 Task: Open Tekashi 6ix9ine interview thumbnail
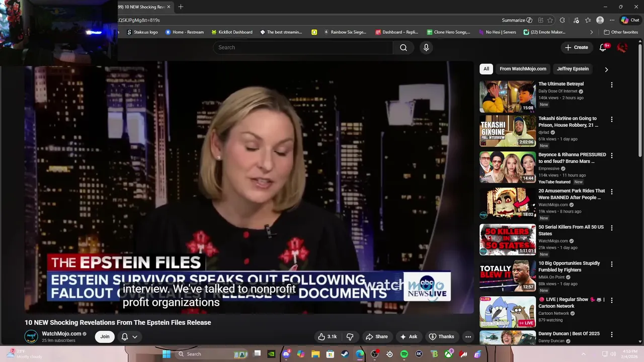(x=508, y=131)
